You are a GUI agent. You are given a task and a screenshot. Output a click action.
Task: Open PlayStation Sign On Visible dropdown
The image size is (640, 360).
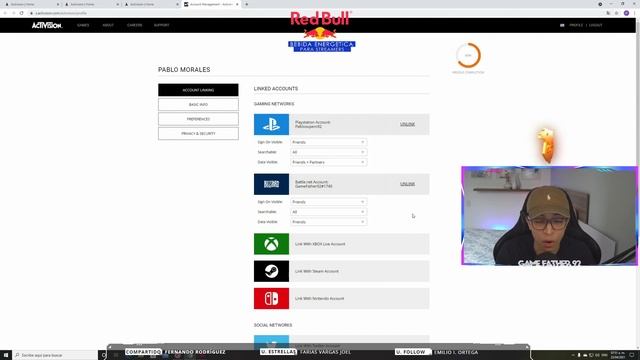click(329, 142)
